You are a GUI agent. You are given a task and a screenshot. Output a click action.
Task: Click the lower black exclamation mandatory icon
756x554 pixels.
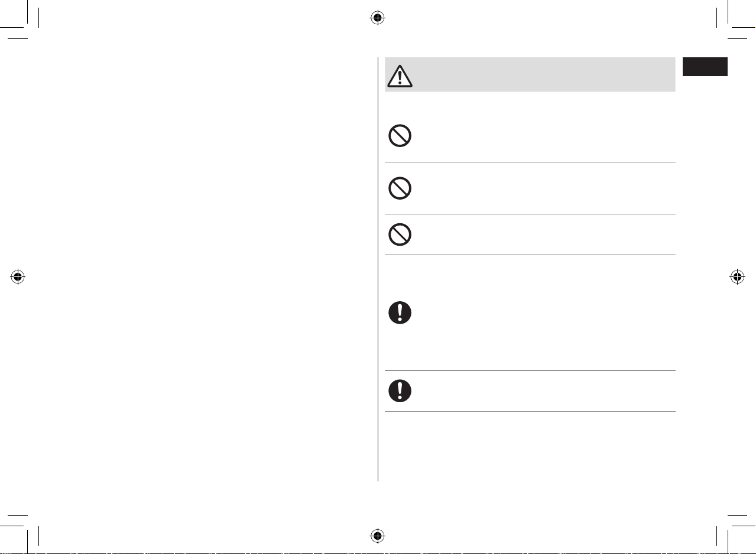400,391
